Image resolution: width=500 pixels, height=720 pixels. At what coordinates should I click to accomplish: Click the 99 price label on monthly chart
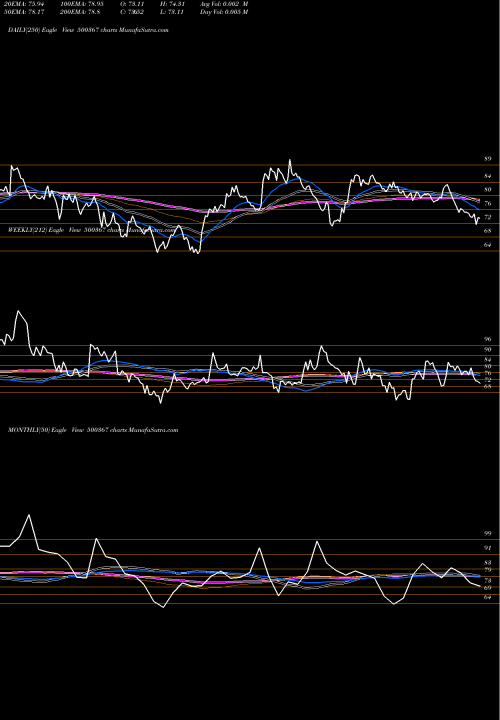point(487,534)
